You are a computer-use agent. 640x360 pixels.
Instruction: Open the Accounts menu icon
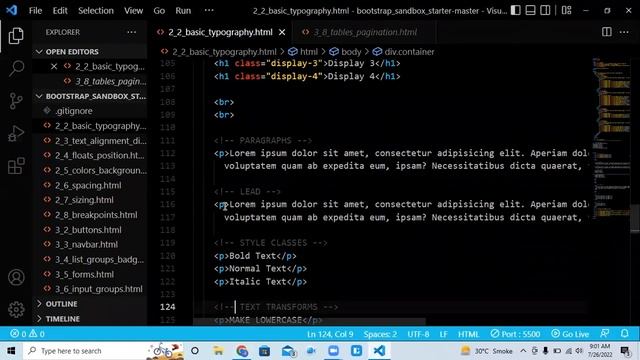pos(16,278)
